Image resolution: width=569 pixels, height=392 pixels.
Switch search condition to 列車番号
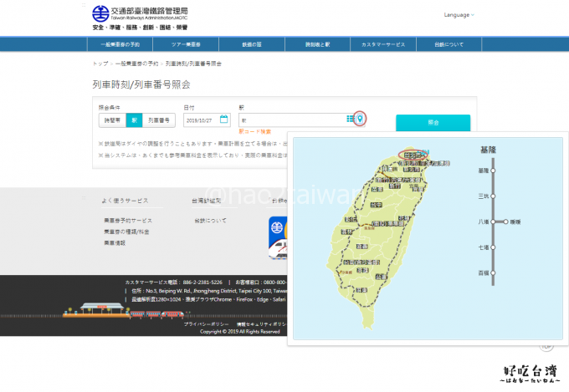(158, 120)
